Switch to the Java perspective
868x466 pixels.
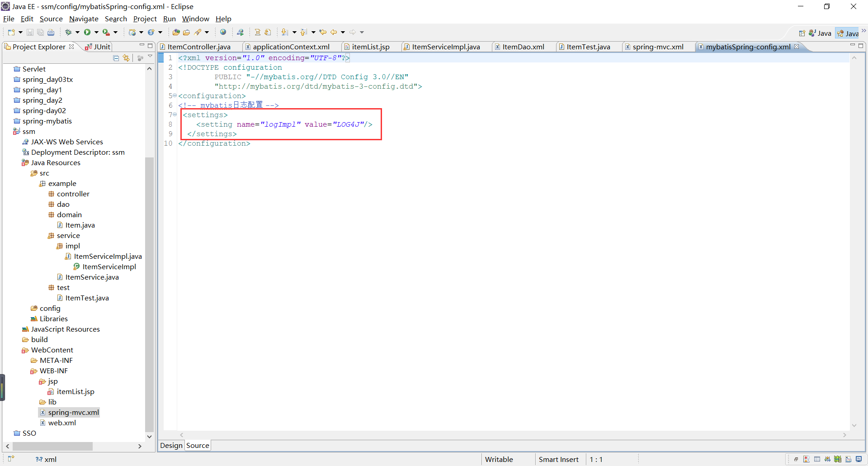(820, 33)
